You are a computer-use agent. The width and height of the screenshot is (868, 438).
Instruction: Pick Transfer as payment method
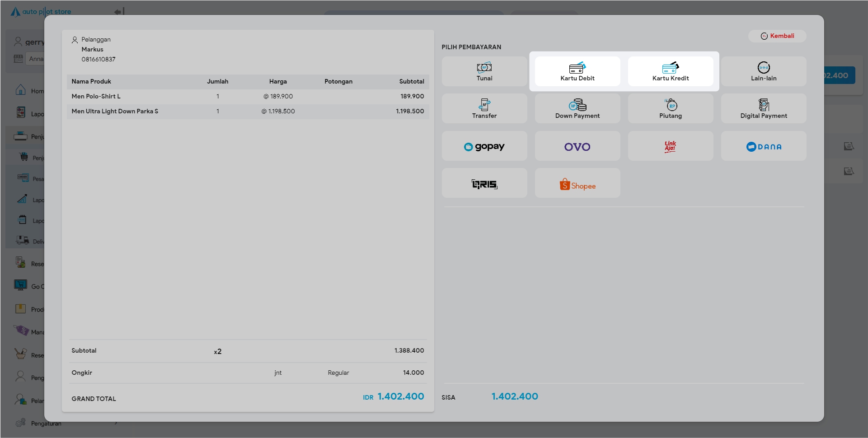pos(484,109)
